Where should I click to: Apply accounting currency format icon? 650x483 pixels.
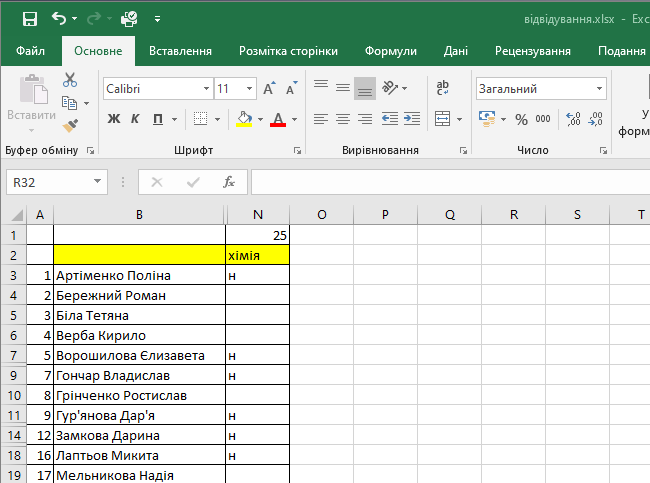pyautogui.click(x=487, y=119)
